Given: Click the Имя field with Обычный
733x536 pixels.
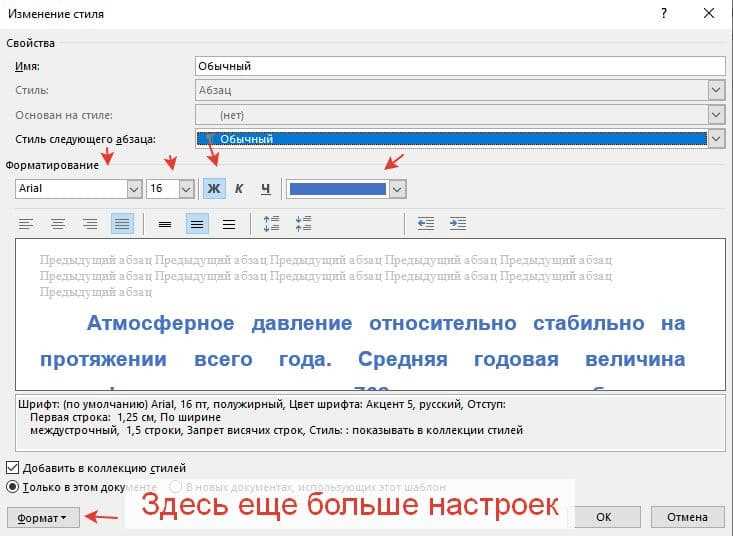Looking at the screenshot, I should pyautogui.click(x=460, y=66).
